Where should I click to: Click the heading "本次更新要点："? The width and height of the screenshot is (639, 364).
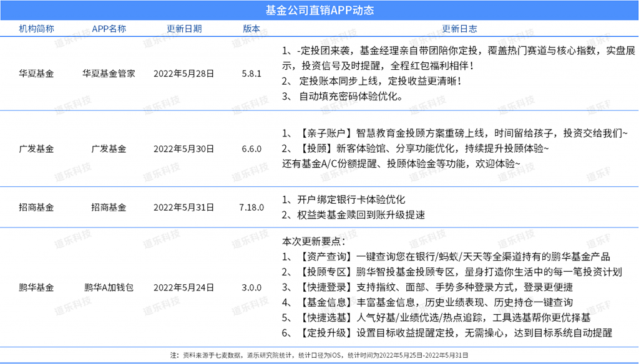pos(314,241)
